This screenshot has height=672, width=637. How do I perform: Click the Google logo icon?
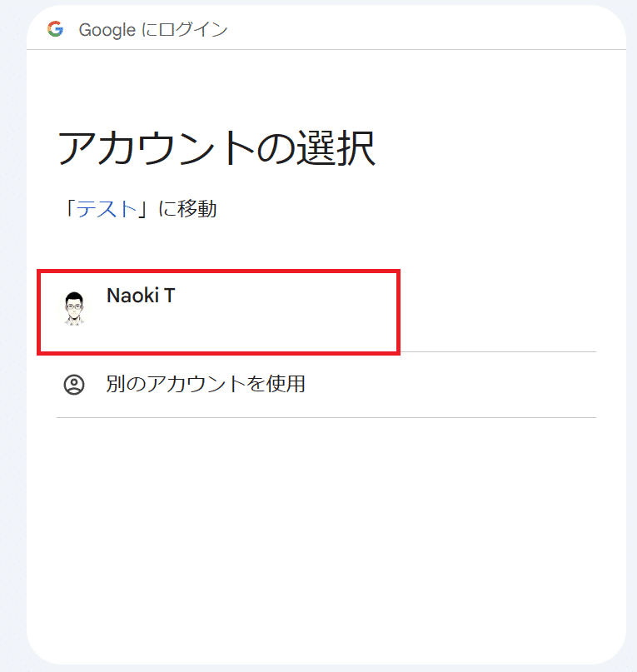(x=56, y=29)
